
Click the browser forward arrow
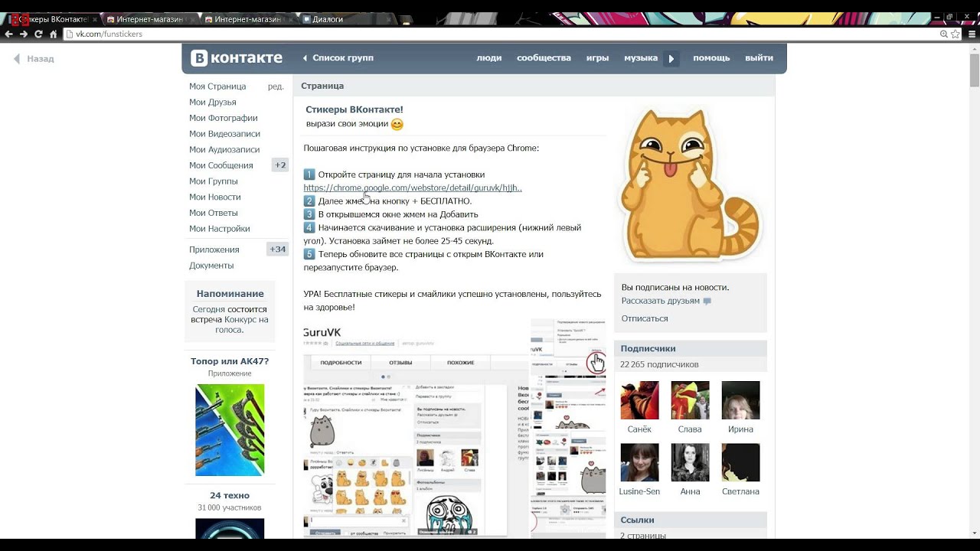tap(24, 34)
